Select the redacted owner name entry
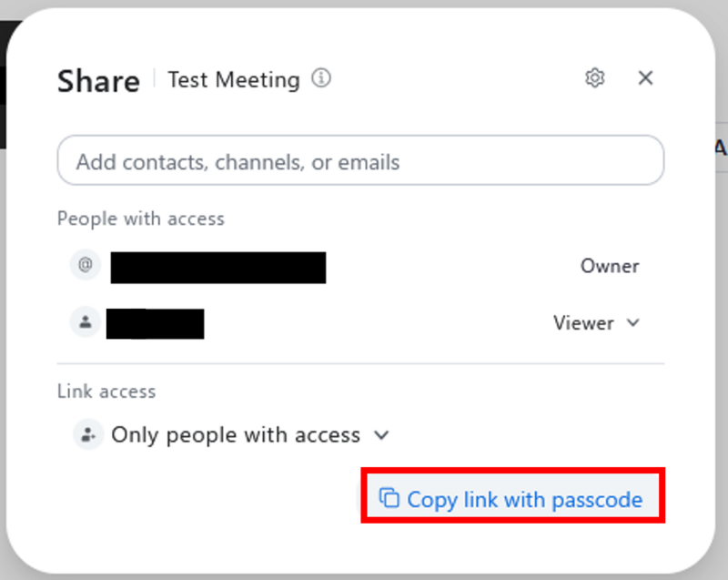728x580 pixels. [218, 268]
